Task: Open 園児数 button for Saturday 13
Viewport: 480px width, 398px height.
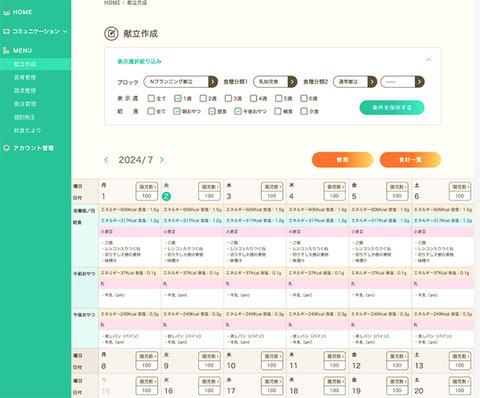Action: [x=460, y=356]
